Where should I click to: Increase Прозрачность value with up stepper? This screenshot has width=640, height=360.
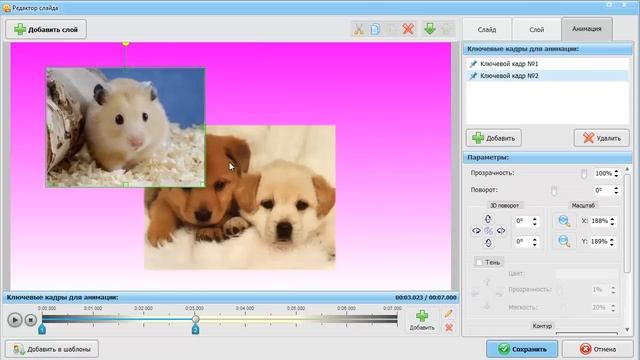point(616,171)
